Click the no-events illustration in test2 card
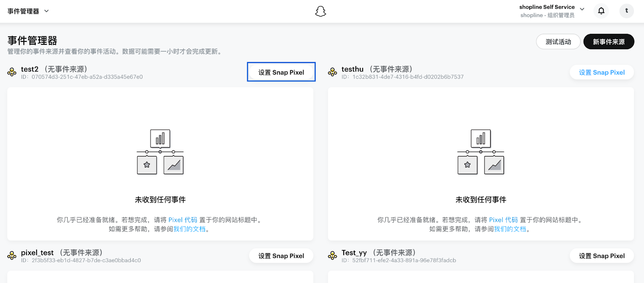 coord(160,152)
